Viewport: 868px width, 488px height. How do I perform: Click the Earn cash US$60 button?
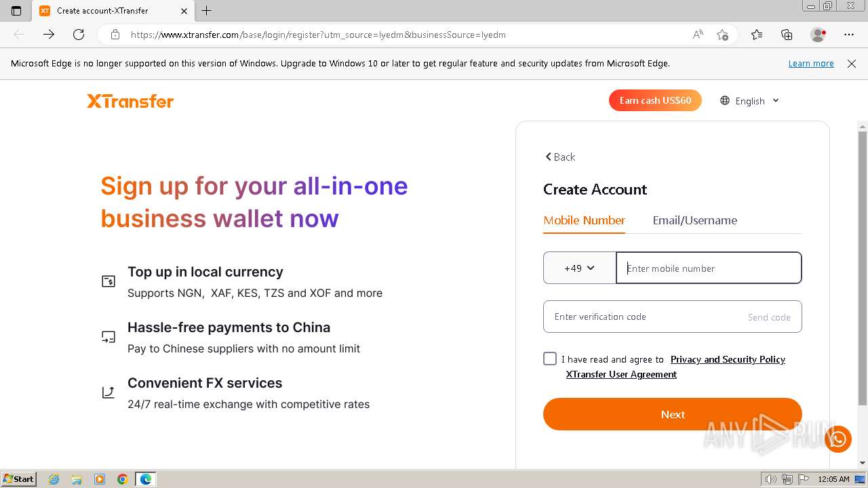[x=655, y=100]
